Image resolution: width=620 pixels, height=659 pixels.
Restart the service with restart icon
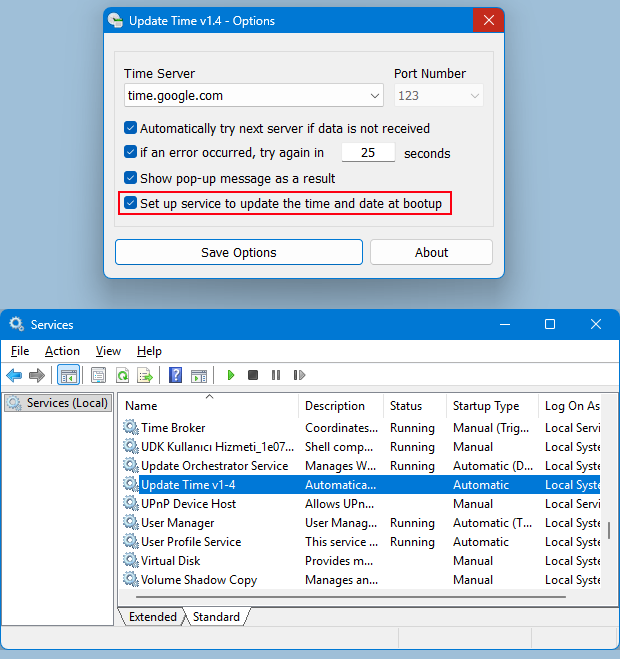[x=299, y=375]
